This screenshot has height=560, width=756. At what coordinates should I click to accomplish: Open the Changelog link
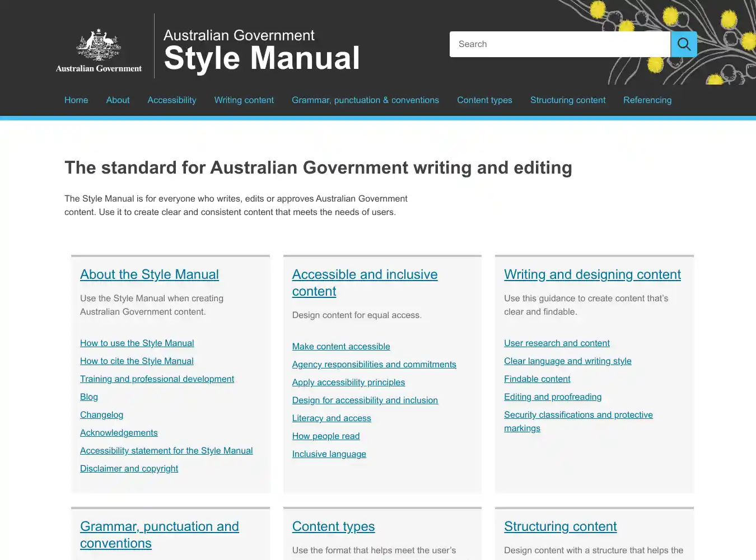pyautogui.click(x=101, y=415)
